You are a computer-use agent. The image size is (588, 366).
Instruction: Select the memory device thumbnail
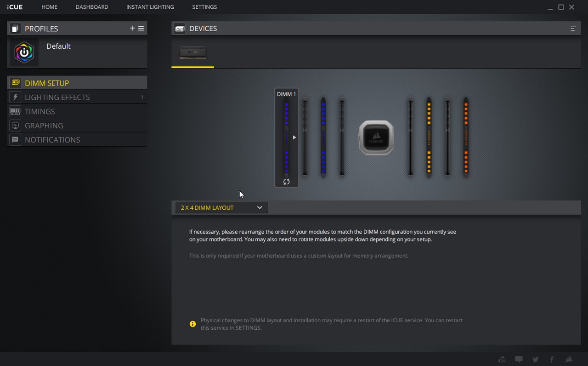click(x=192, y=52)
